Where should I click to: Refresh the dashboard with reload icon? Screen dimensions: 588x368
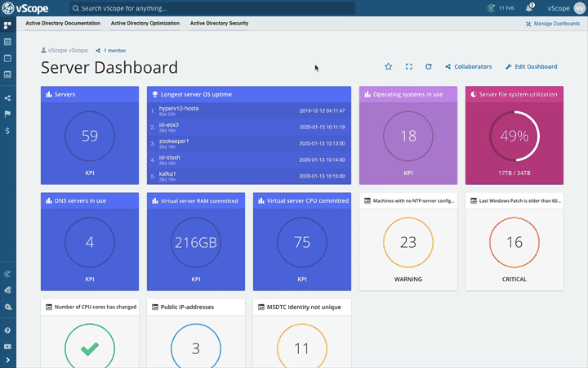(x=428, y=66)
